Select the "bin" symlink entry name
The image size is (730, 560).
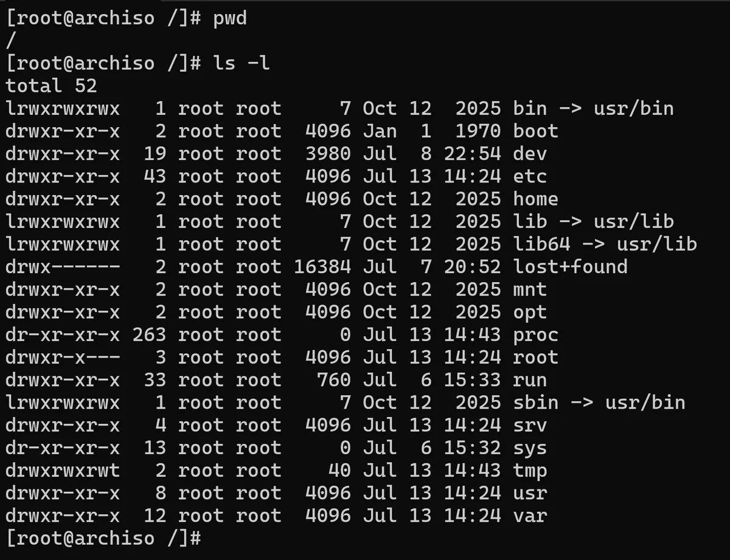tap(530, 108)
